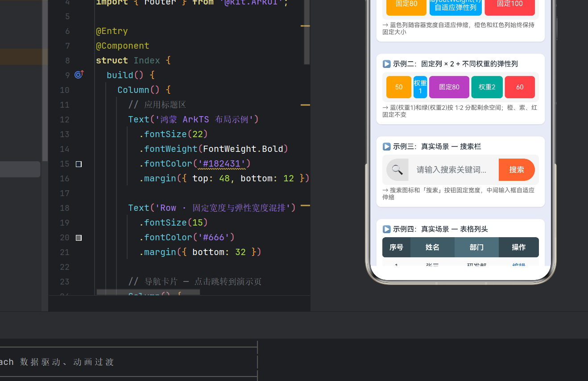
Task: Click the '// 导航卡片 — 点击跳转到演示页' comment
Action: (195, 281)
